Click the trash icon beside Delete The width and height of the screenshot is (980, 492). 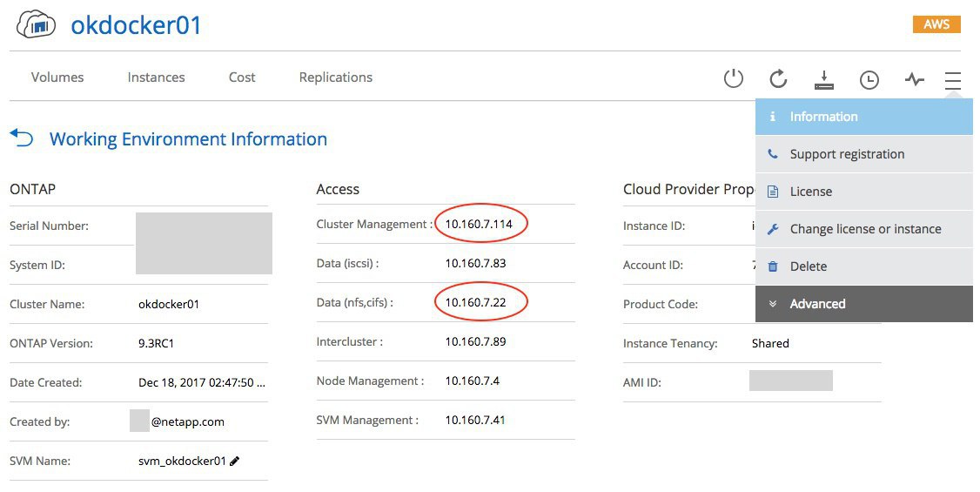point(773,266)
